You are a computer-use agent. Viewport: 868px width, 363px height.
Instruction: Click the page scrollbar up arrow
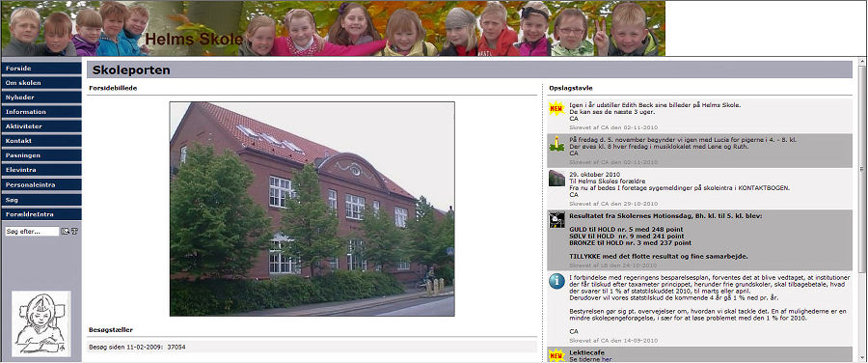862,61
